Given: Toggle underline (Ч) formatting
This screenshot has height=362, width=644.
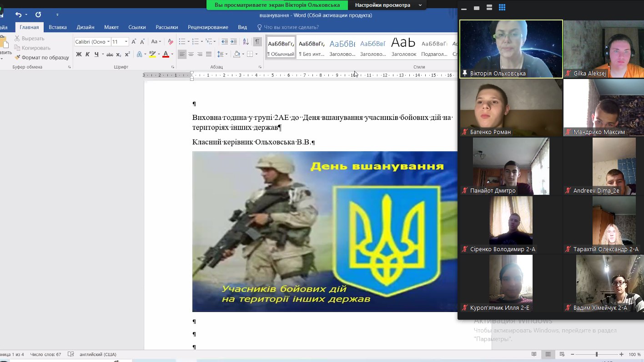Looking at the screenshot, I should click(96, 55).
